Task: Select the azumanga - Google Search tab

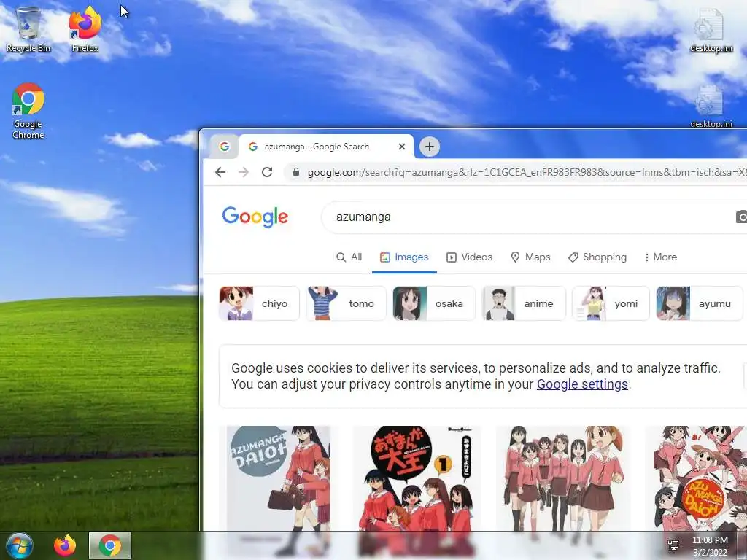Action: tap(326, 147)
